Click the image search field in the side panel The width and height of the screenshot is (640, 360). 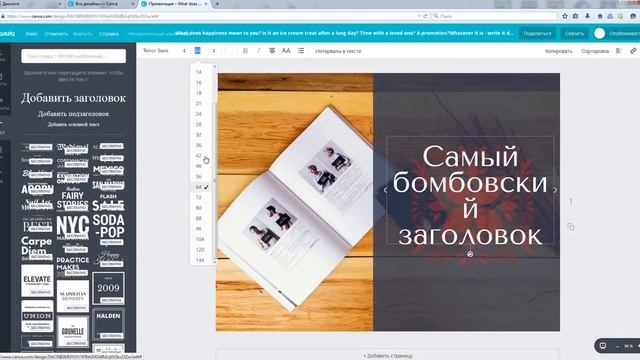click(x=73, y=56)
